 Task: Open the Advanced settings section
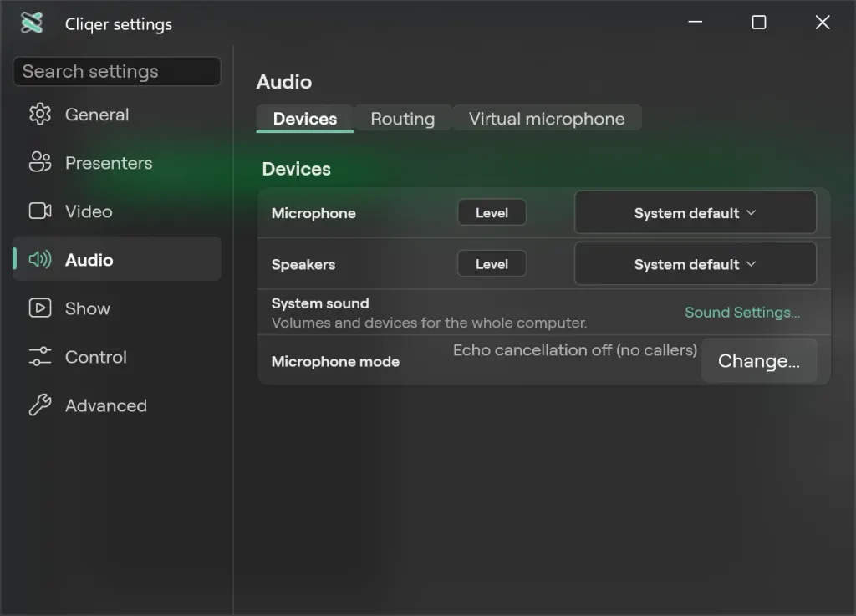click(x=117, y=405)
